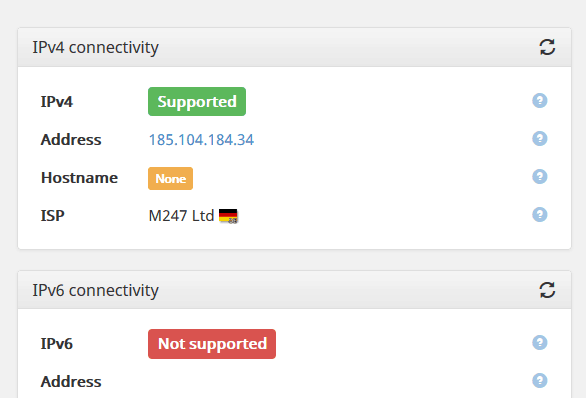Open help icon for the Hostname row
This screenshot has width=586, height=398.
540,176
